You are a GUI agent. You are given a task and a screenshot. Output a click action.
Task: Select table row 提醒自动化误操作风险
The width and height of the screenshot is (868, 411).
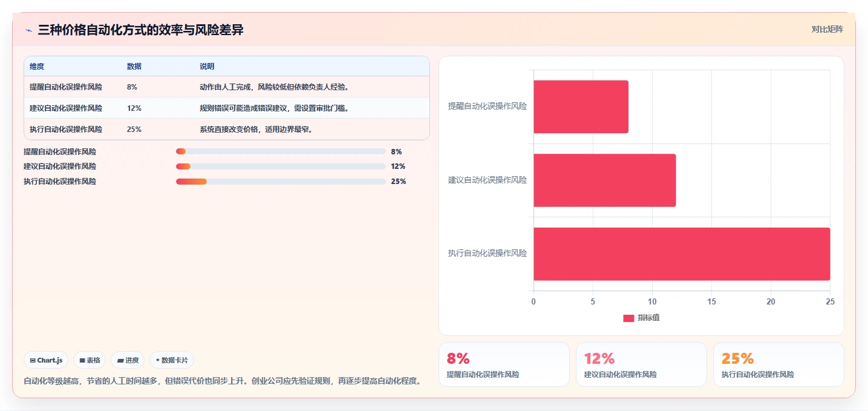[227, 87]
